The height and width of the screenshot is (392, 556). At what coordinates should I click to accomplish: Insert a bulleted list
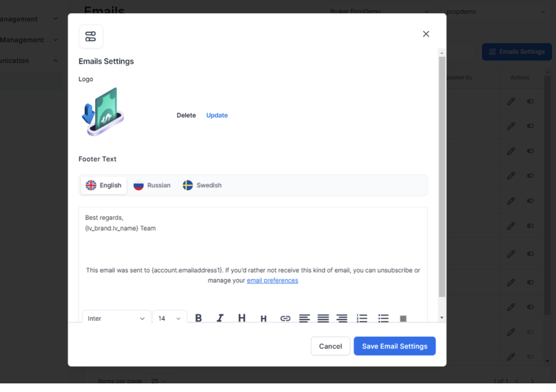[383, 318]
